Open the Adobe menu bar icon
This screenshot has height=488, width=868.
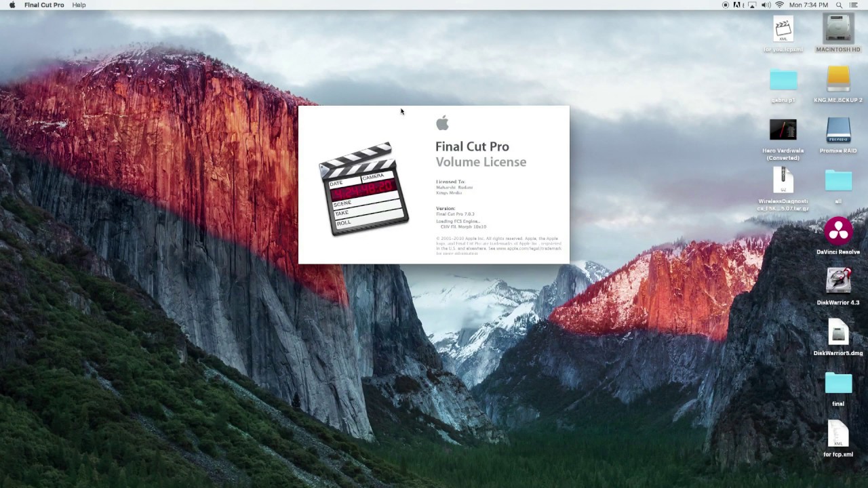tap(737, 5)
